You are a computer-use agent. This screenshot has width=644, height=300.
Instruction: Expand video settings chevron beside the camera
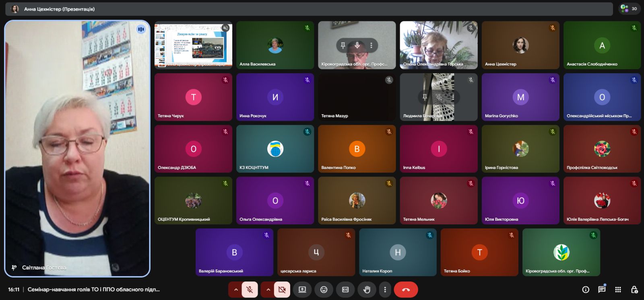click(x=268, y=290)
